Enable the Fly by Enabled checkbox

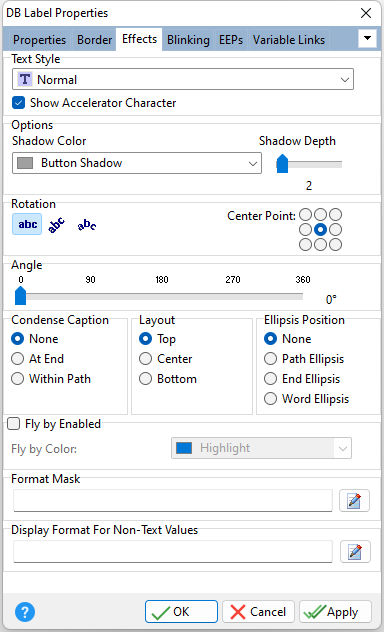click(x=14, y=424)
